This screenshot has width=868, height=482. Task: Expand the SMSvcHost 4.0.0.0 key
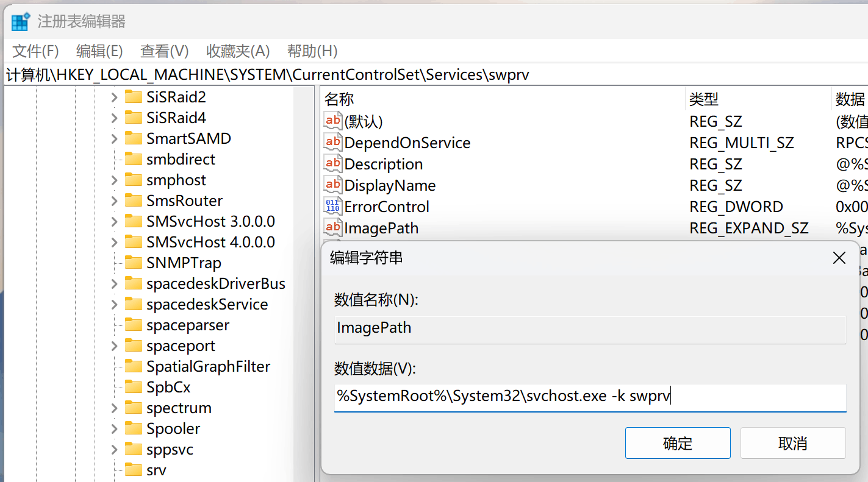(x=114, y=242)
